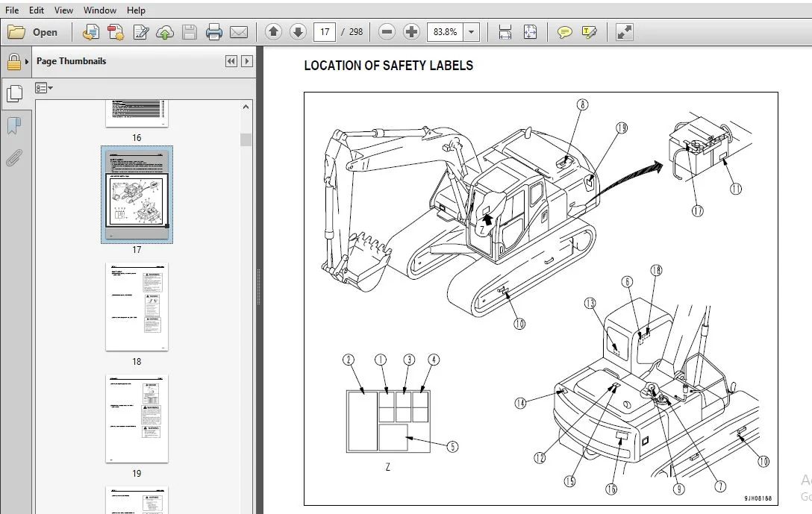
Task: Click the heading LOCATION OF SAFETY LABELS
Action: (388, 66)
